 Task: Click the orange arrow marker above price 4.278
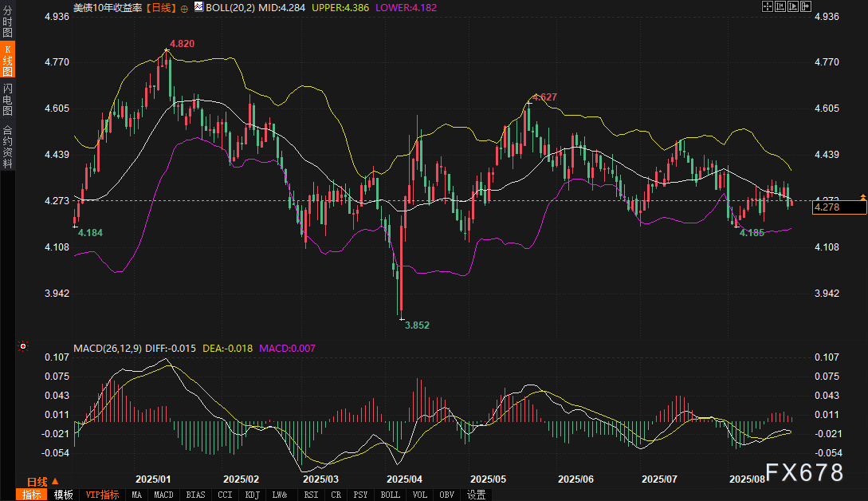(x=862, y=195)
